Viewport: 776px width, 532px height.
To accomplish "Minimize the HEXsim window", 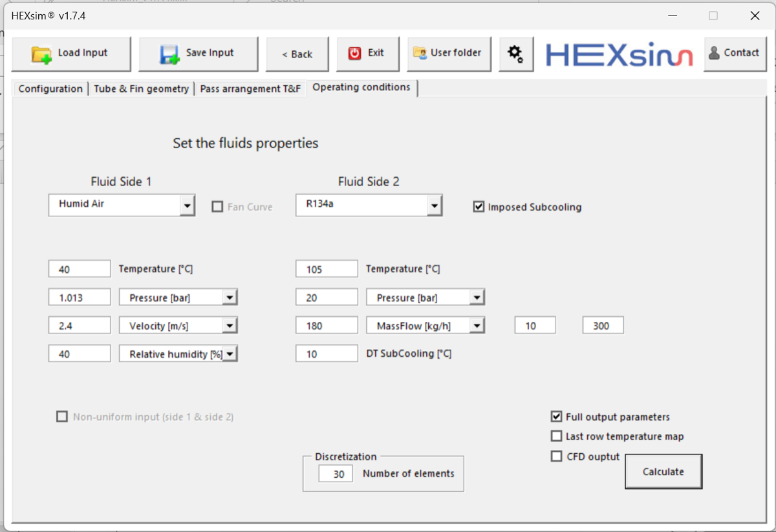I will pyautogui.click(x=673, y=16).
